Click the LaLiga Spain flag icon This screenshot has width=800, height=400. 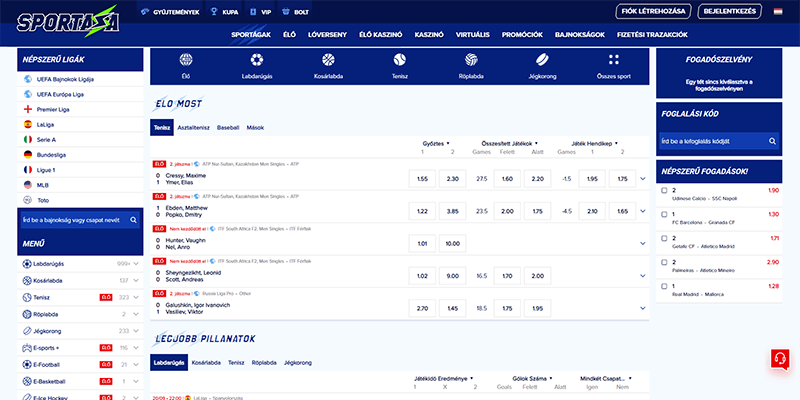[x=28, y=124]
